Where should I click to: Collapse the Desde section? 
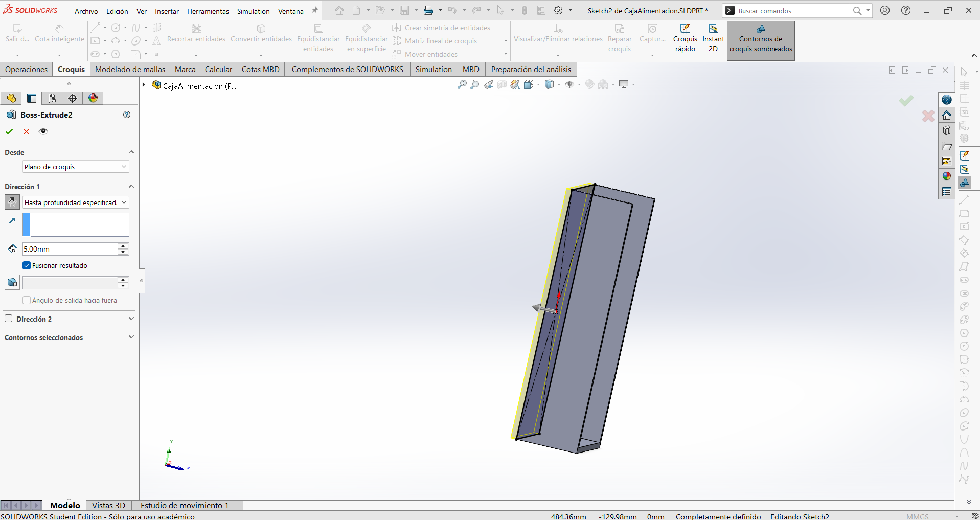pyautogui.click(x=131, y=152)
